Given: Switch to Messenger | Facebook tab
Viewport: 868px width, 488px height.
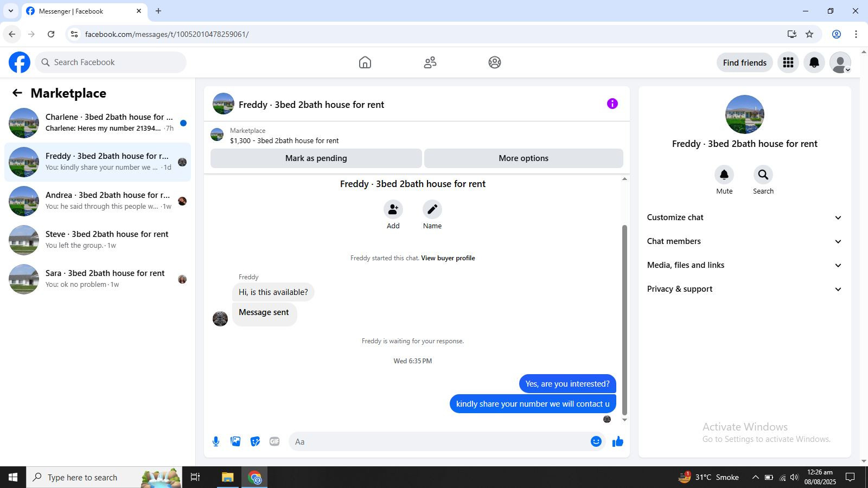Looking at the screenshot, I should point(84,11).
